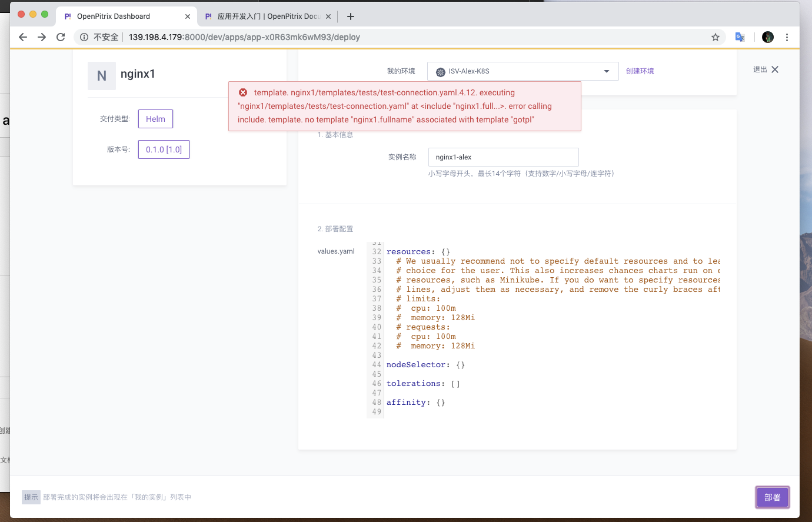Click the back navigation arrow
The image size is (812, 522).
22,36
